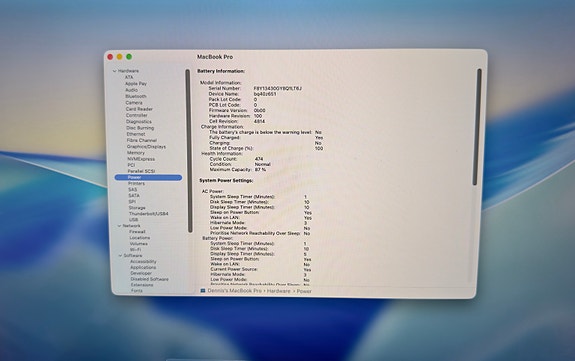Open Printers in the sidebar
Viewport: 575px width, 361px height.
click(136, 183)
